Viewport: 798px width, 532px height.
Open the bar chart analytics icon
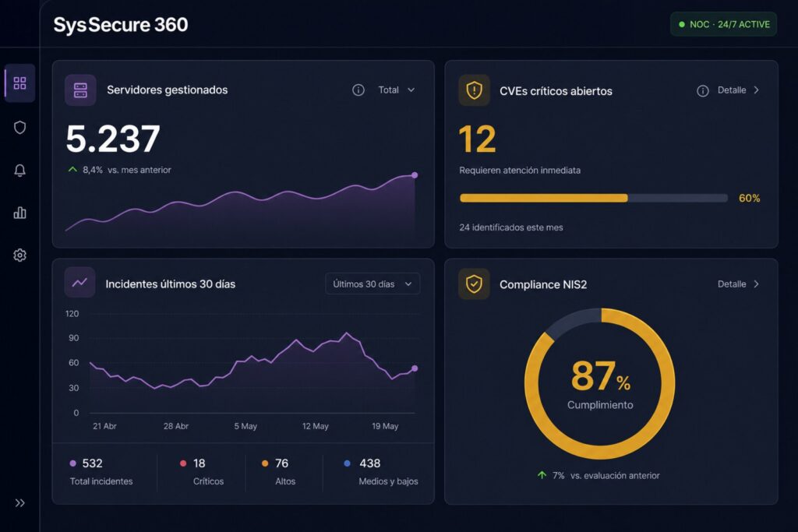pos(19,212)
